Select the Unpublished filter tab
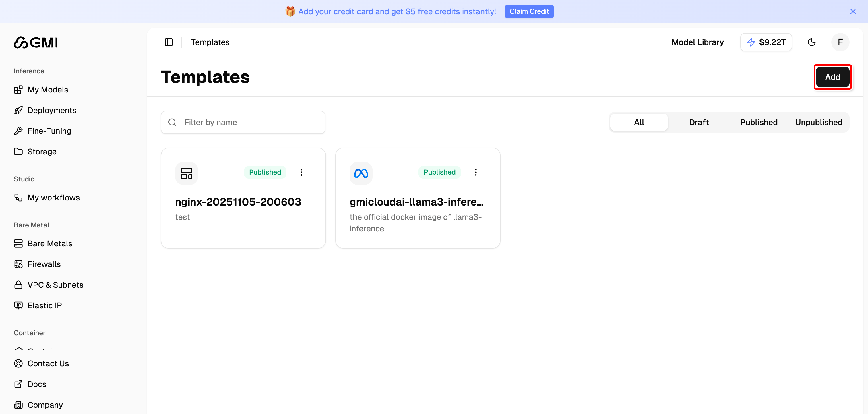This screenshot has width=868, height=414. (818, 122)
